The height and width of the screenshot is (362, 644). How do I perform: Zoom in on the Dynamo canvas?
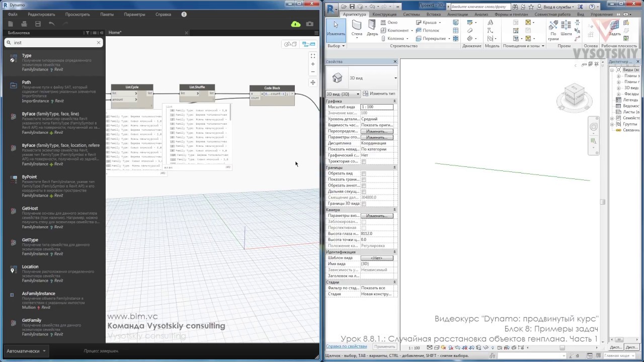click(x=312, y=64)
